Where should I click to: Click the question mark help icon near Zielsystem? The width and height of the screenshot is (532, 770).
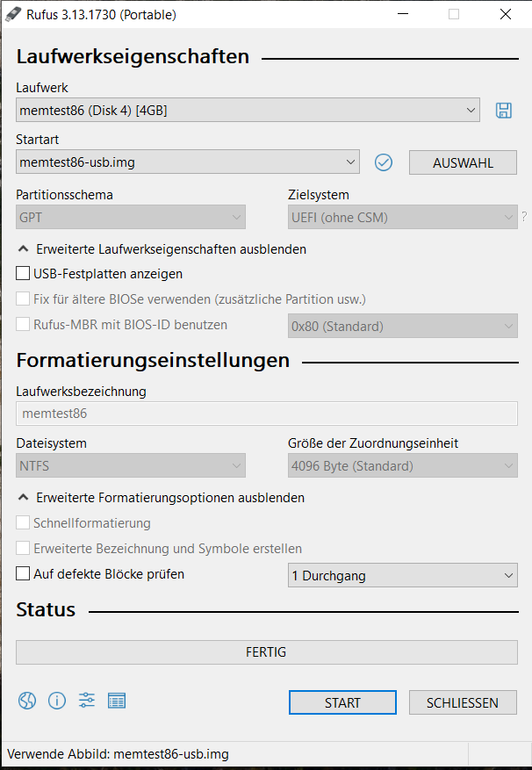525,217
